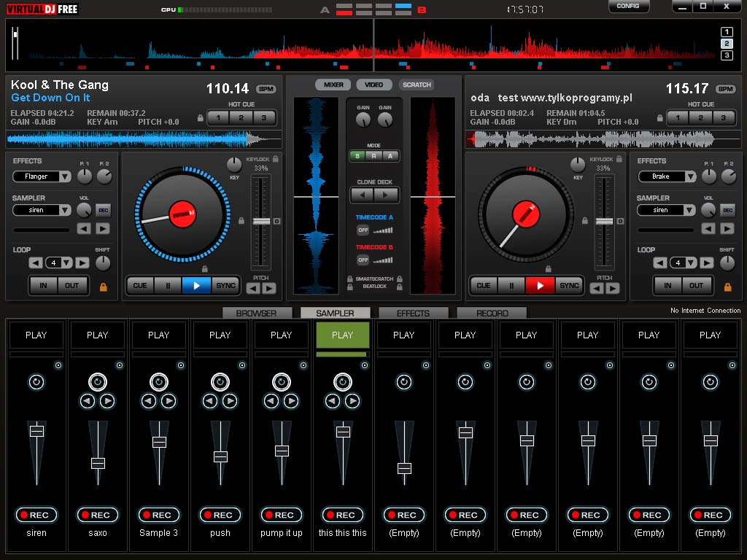Click the right loop lock icon

pyautogui.click(x=727, y=287)
